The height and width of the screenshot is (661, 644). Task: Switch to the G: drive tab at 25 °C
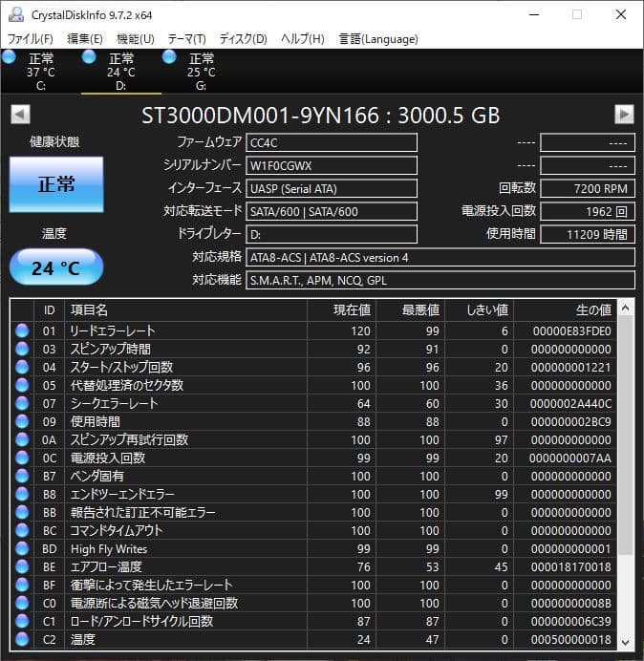[x=202, y=72]
